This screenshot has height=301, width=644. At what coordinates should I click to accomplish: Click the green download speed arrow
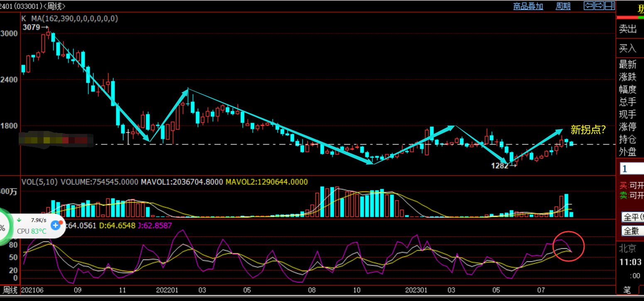[x=19, y=220]
